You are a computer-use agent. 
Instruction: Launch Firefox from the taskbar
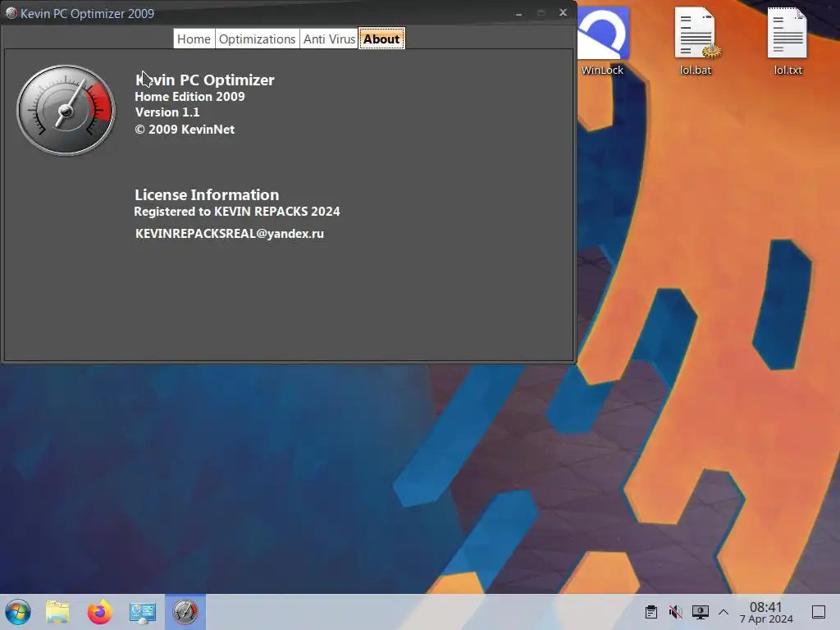coord(99,612)
